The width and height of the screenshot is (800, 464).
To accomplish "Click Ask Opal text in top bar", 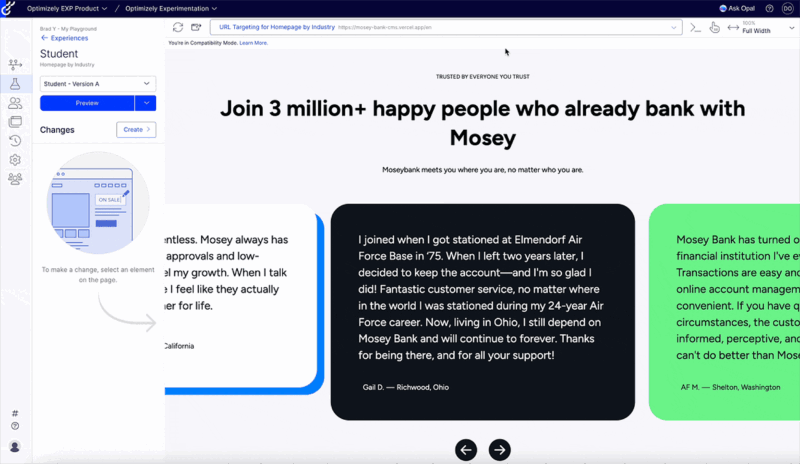I will (x=741, y=8).
